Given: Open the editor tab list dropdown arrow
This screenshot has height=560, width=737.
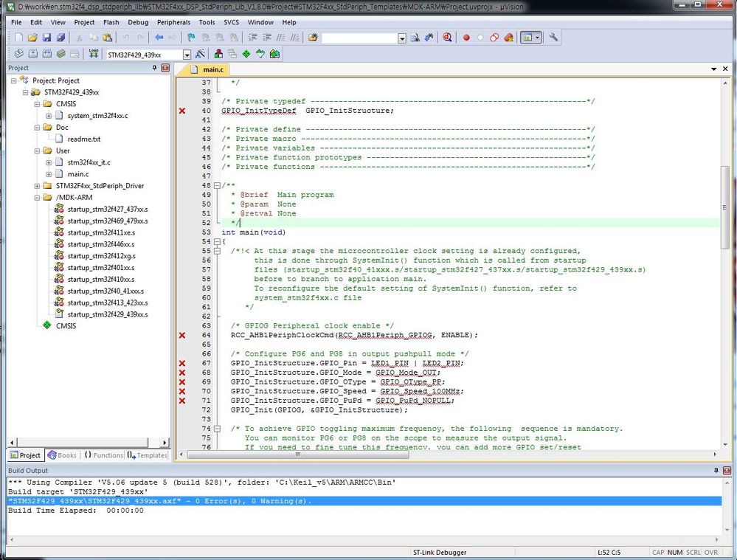Looking at the screenshot, I should pos(713,69).
